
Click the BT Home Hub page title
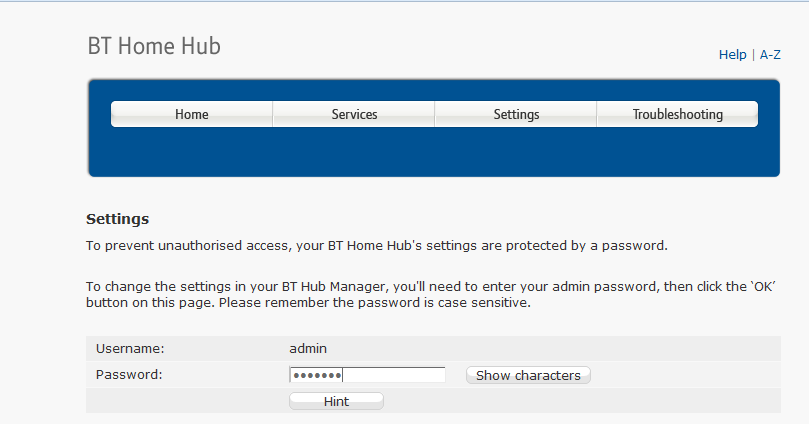pos(154,46)
